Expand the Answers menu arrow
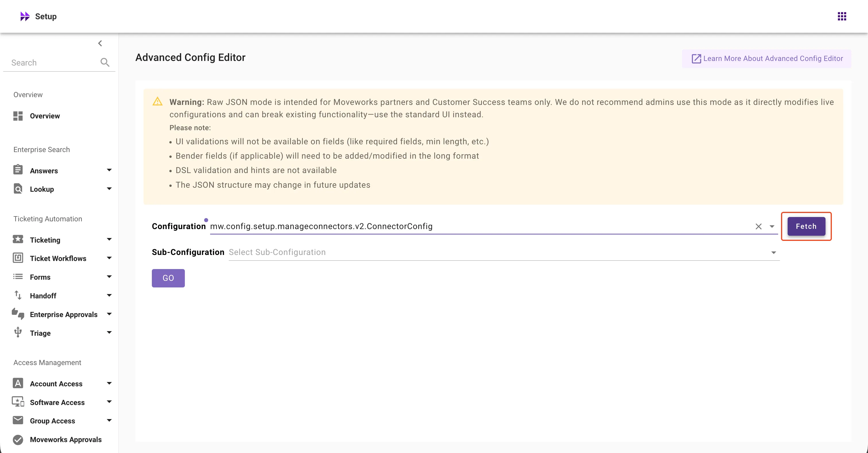The height and width of the screenshot is (453, 868). pyautogui.click(x=109, y=170)
